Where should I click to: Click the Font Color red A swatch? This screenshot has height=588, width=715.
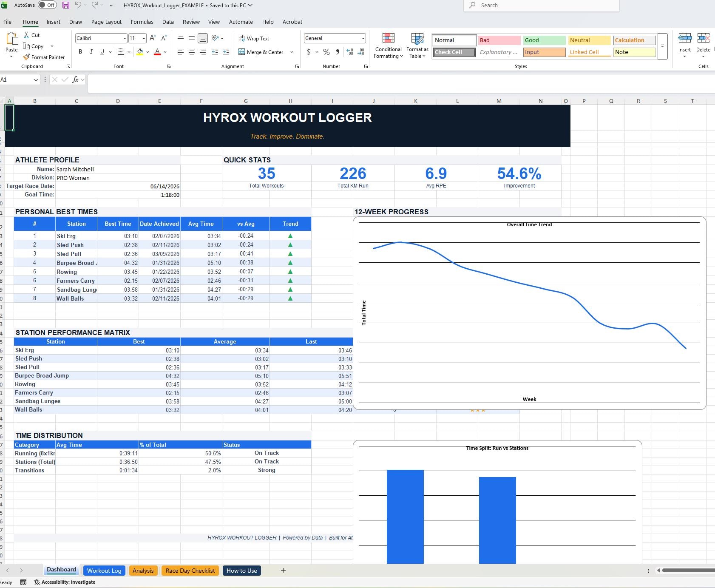click(x=157, y=52)
